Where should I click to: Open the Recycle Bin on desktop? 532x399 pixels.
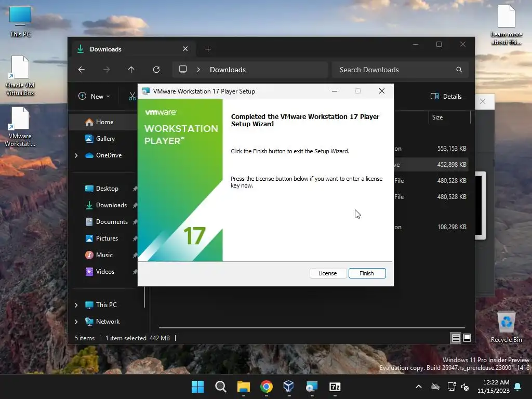506,327
